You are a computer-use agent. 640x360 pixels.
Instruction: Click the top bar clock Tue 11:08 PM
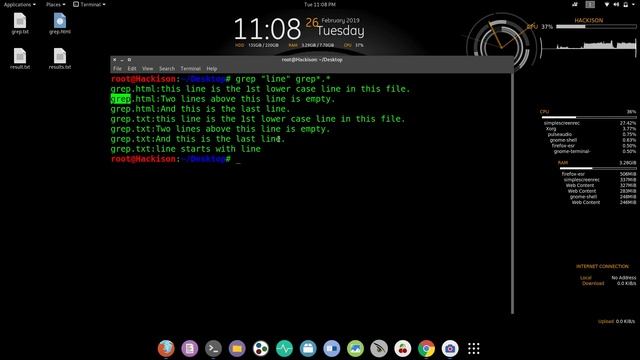tap(320, 4)
